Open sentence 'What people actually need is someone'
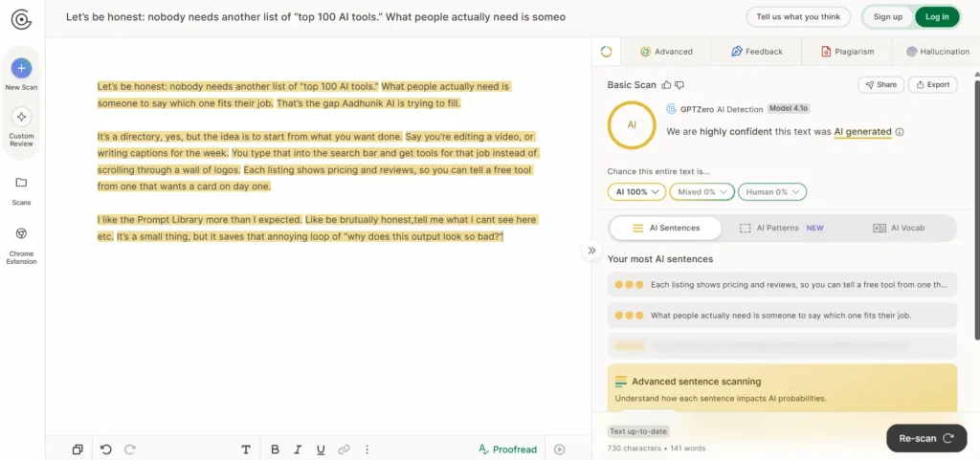 [782, 316]
